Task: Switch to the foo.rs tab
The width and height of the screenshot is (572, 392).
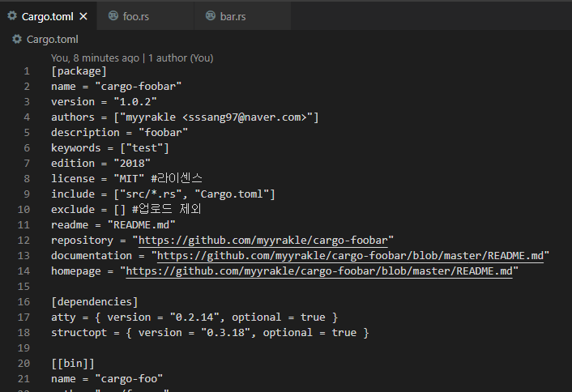Action: point(134,16)
